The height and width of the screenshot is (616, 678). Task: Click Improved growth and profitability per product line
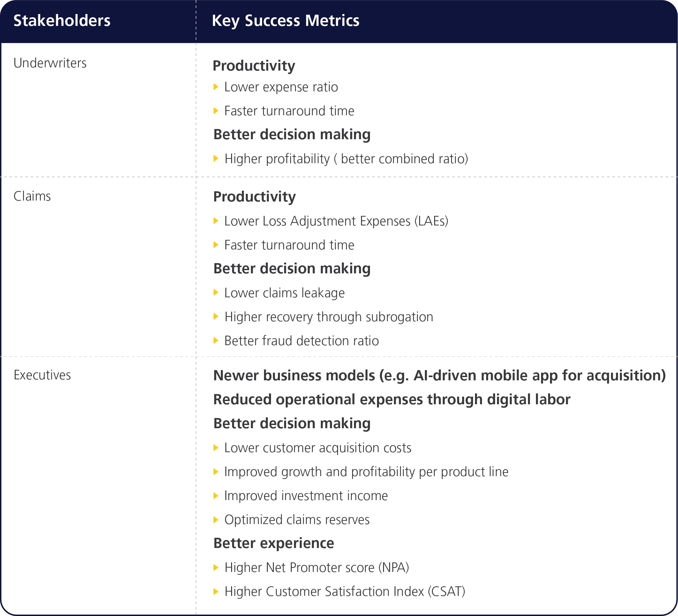tap(366, 472)
